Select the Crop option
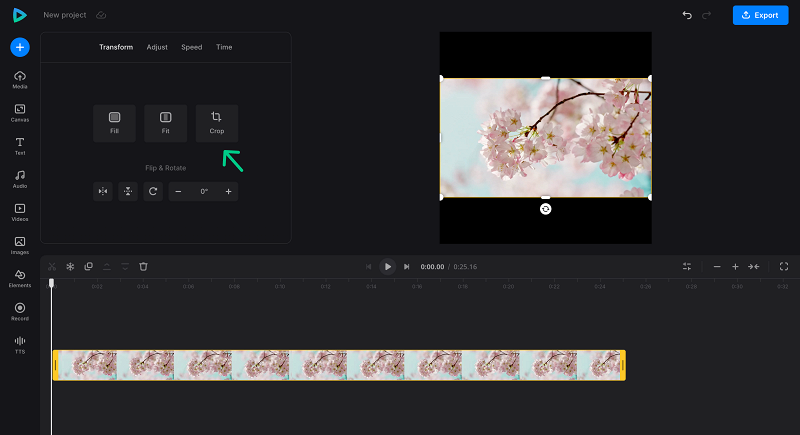Viewport: 800px width, 435px height. click(217, 123)
